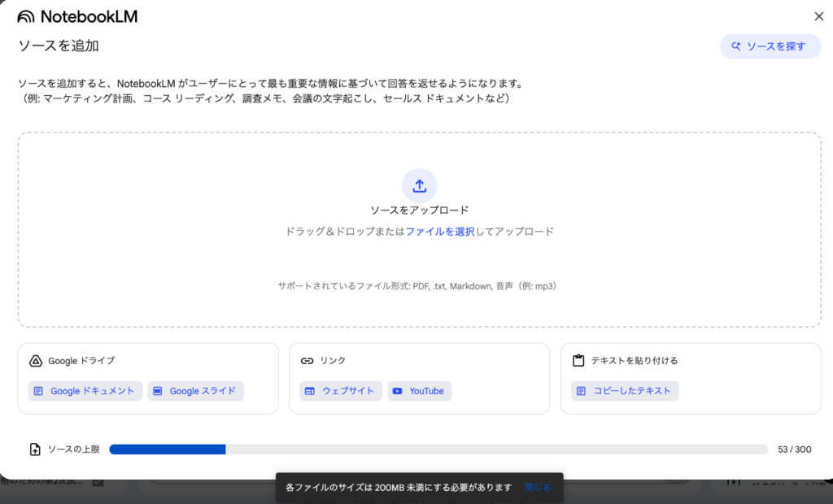
Task: Click the Google Drive triangle icon
Action: 36,361
